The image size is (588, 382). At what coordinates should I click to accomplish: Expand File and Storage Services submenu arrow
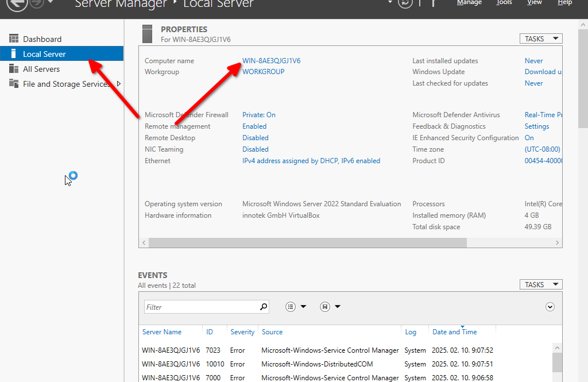click(119, 84)
